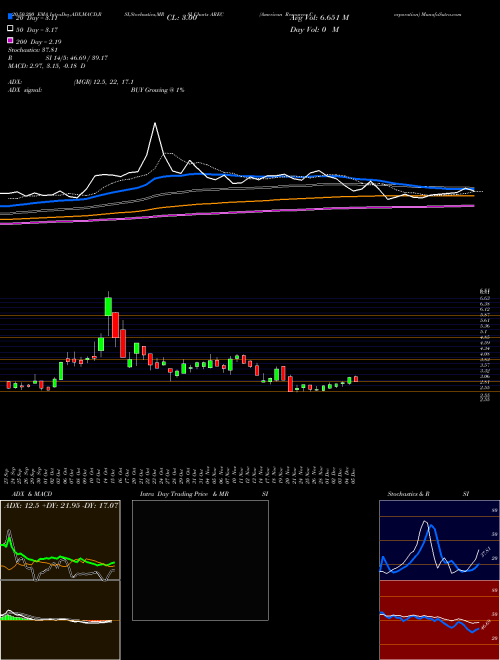Click the '(MGR) 12.5, 22, 17.1' ADX values

104,82
